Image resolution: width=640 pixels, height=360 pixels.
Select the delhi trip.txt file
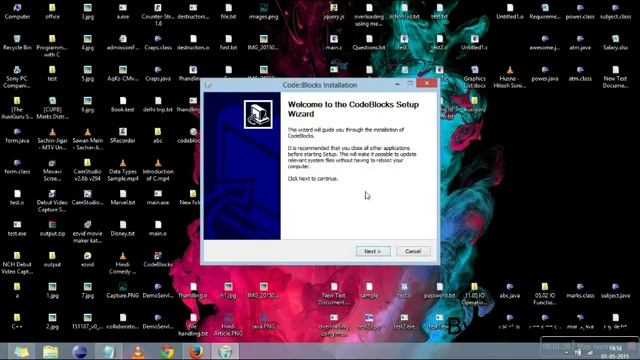coord(158,104)
